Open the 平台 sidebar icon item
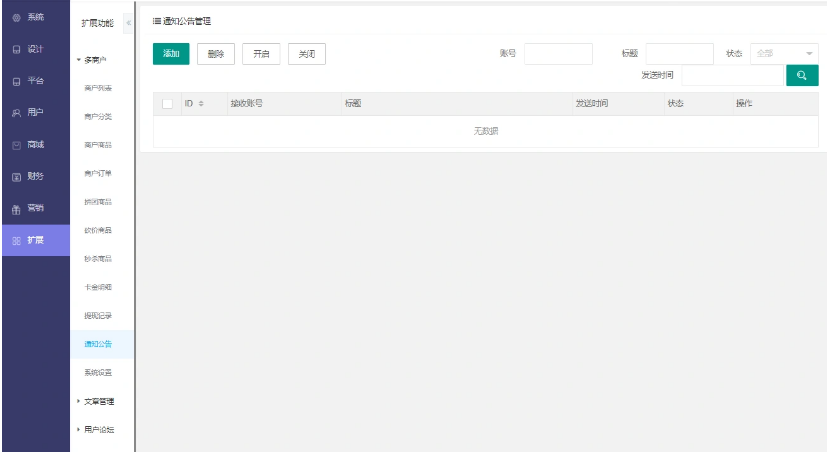 pos(16,81)
